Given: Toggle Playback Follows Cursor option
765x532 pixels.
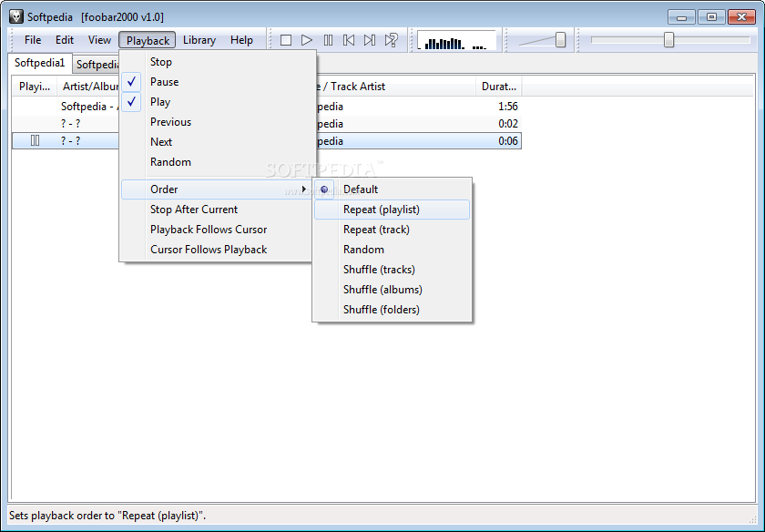Looking at the screenshot, I should (217, 230).
